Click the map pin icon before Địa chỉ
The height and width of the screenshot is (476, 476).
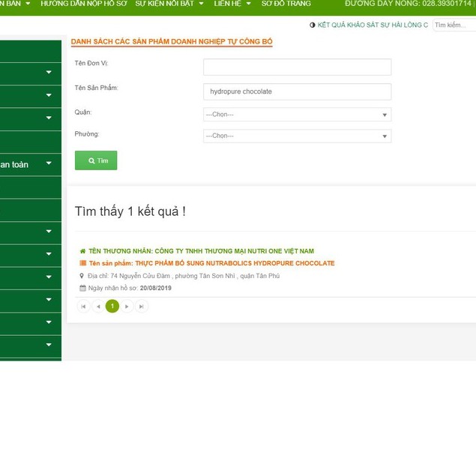point(82,276)
